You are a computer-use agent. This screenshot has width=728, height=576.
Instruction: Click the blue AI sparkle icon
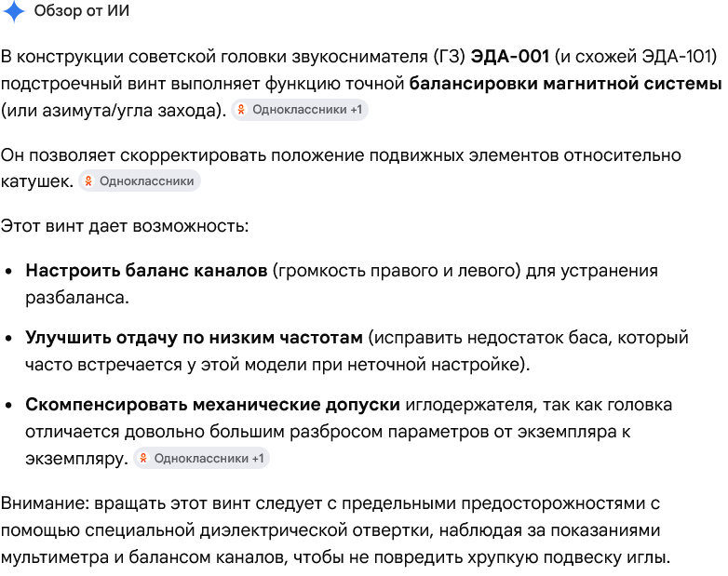(x=13, y=11)
